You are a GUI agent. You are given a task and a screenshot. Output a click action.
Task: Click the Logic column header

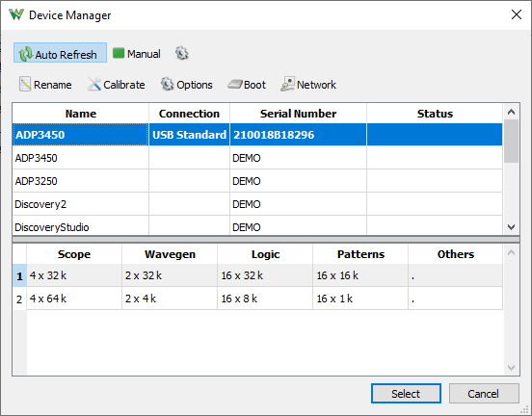tap(265, 254)
